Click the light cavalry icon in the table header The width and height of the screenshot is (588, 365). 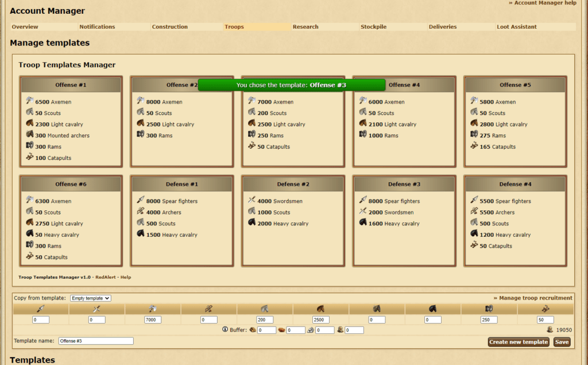pyautogui.click(x=320, y=309)
